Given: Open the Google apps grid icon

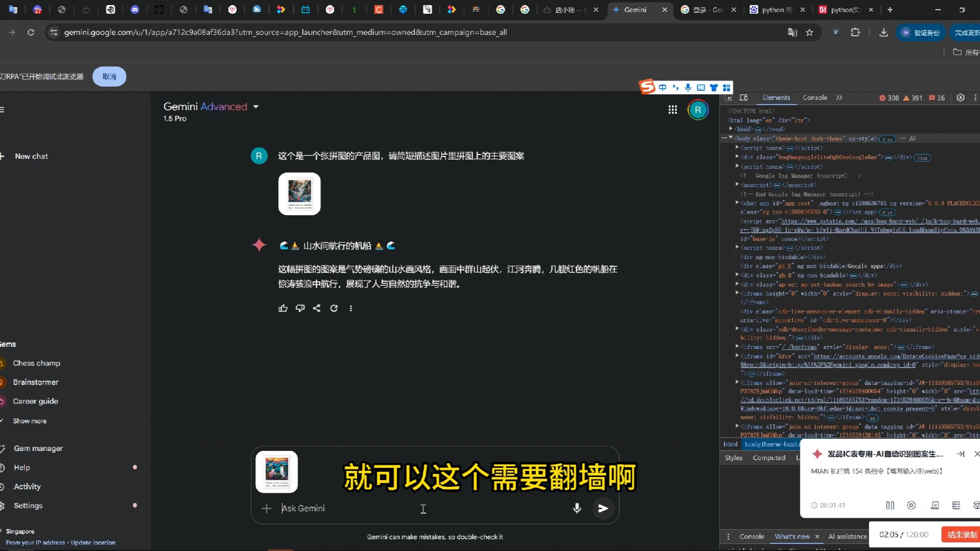Looking at the screenshot, I should coord(673,110).
